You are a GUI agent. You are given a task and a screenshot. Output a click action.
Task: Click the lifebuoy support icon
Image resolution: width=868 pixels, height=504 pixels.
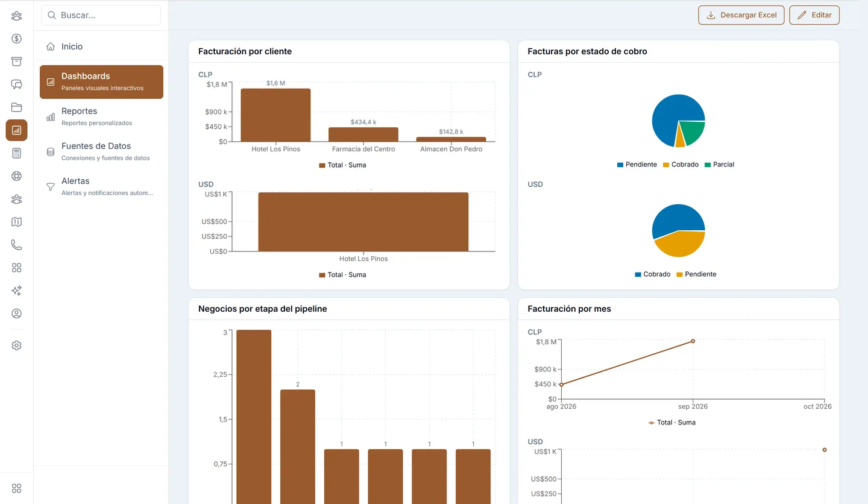(16, 176)
